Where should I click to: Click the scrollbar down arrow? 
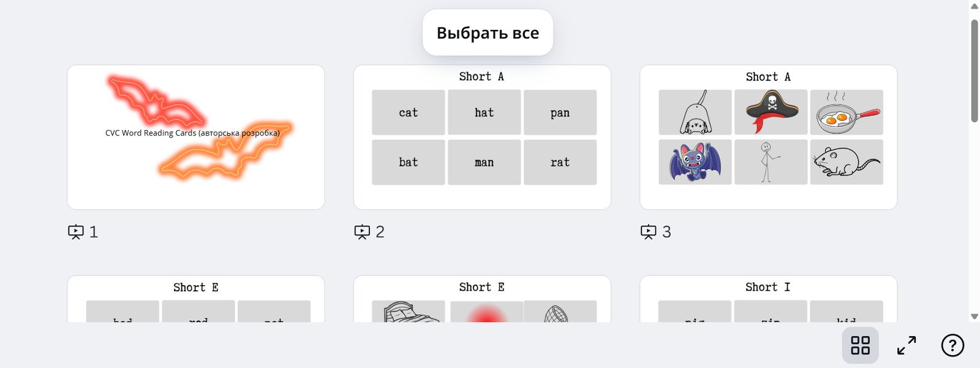click(x=974, y=316)
